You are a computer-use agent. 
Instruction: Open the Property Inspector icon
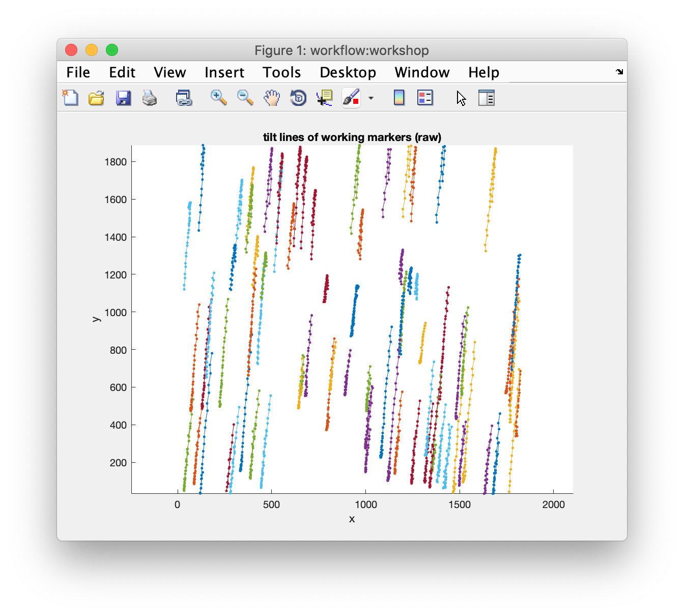487,97
